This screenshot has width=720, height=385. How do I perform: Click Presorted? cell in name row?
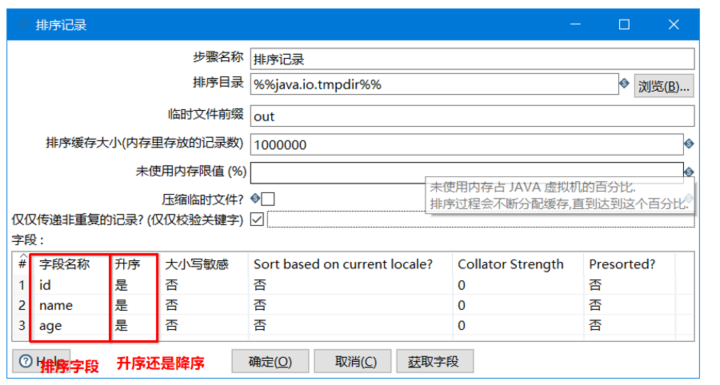pyautogui.click(x=630, y=305)
